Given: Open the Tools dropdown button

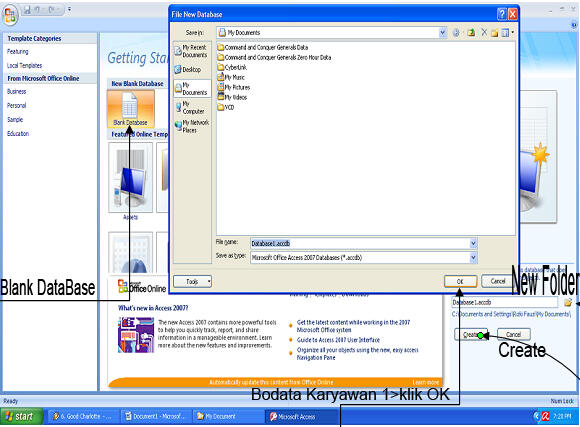Looking at the screenshot, I should pos(192,282).
